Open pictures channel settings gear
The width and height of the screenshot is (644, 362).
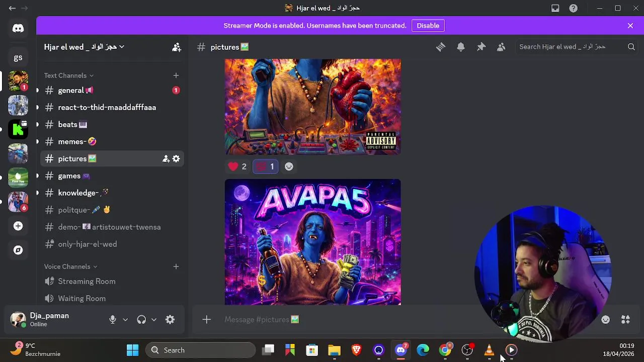(176, 159)
